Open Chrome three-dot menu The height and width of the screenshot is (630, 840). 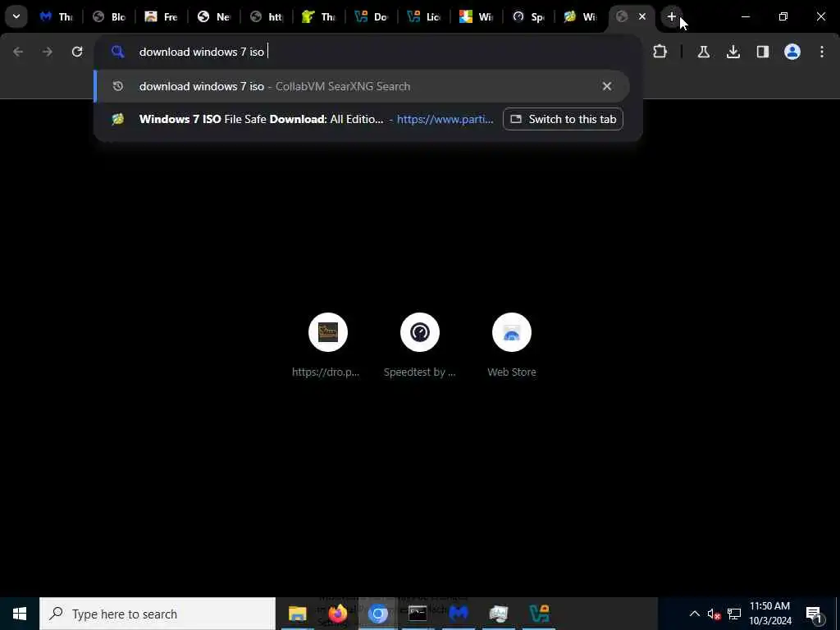click(x=822, y=52)
